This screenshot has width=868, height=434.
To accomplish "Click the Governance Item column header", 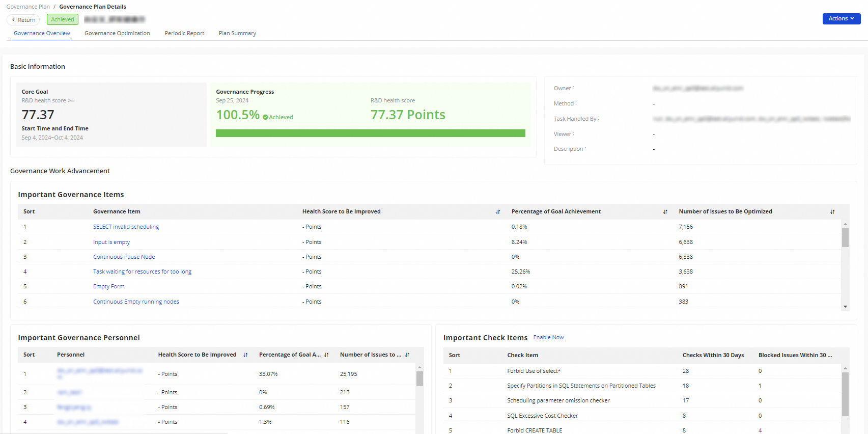I will [x=117, y=211].
